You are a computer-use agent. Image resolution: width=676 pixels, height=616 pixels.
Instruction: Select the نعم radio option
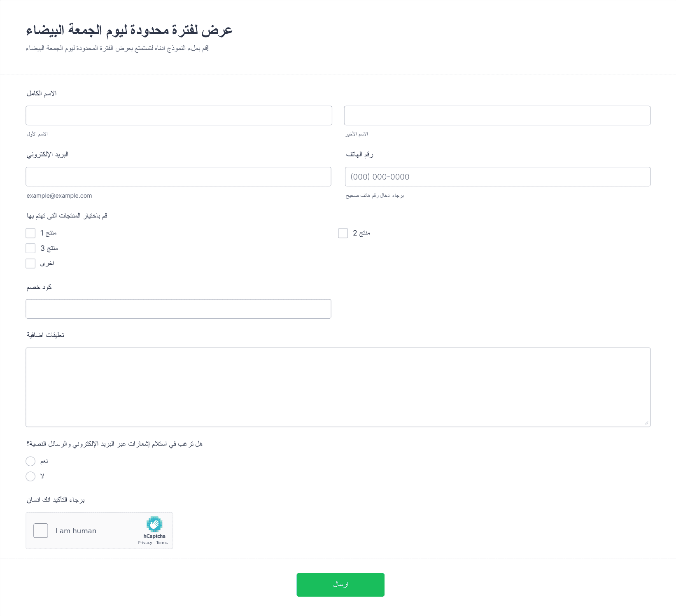click(30, 461)
